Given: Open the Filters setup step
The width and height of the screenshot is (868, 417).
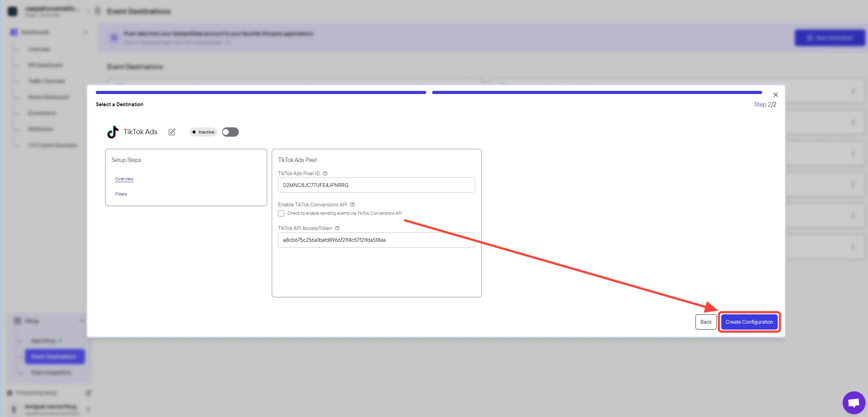Looking at the screenshot, I should click(121, 194).
